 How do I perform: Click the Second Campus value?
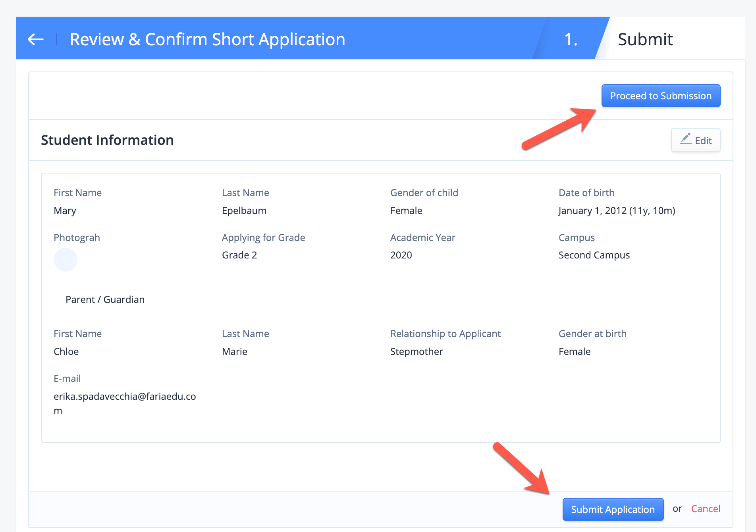pos(594,255)
